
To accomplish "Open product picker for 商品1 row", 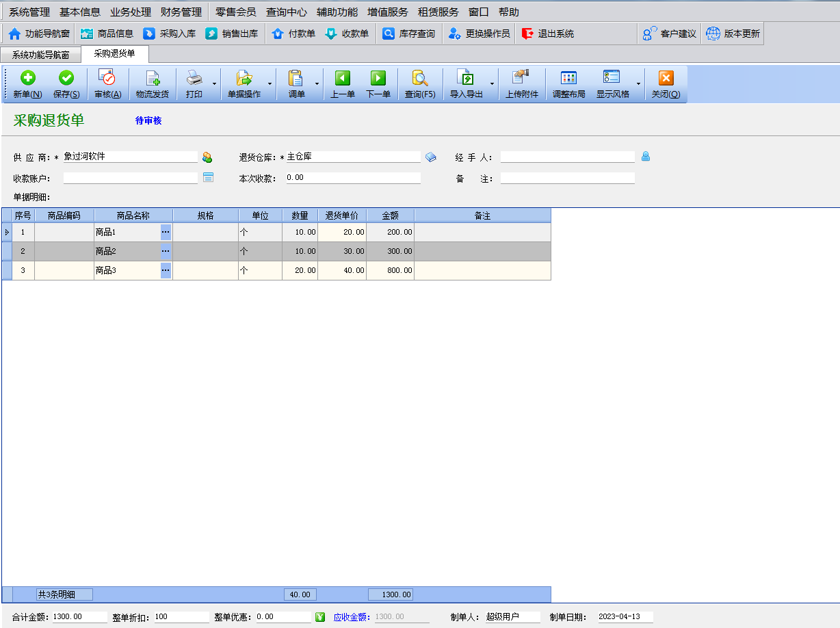I will point(166,232).
